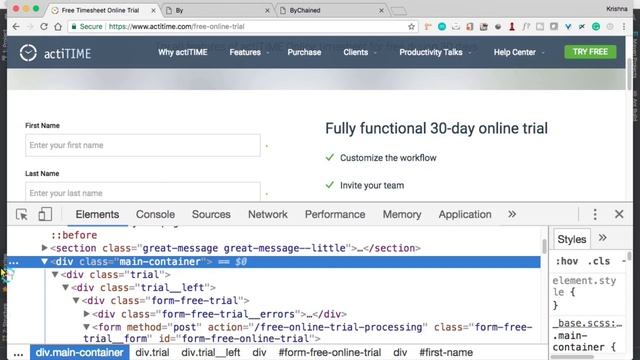Open the _base.scss source link in Styles
The width and height of the screenshot is (640, 360).
(588, 323)
